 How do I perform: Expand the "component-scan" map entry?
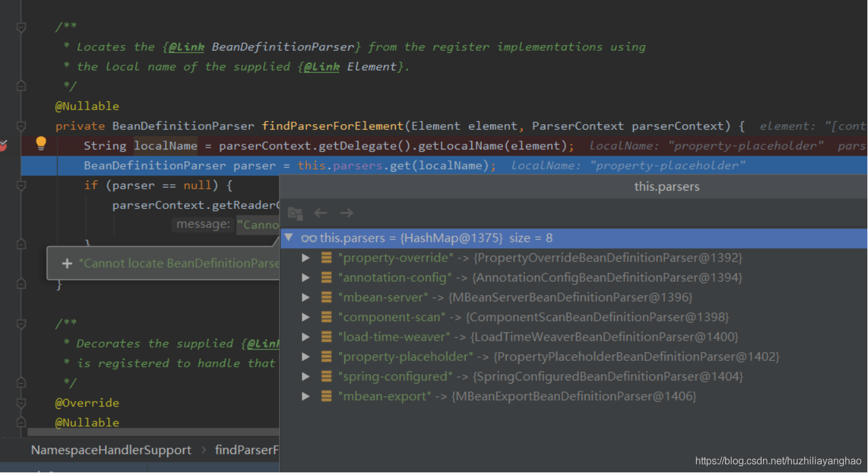pos(306,317)
